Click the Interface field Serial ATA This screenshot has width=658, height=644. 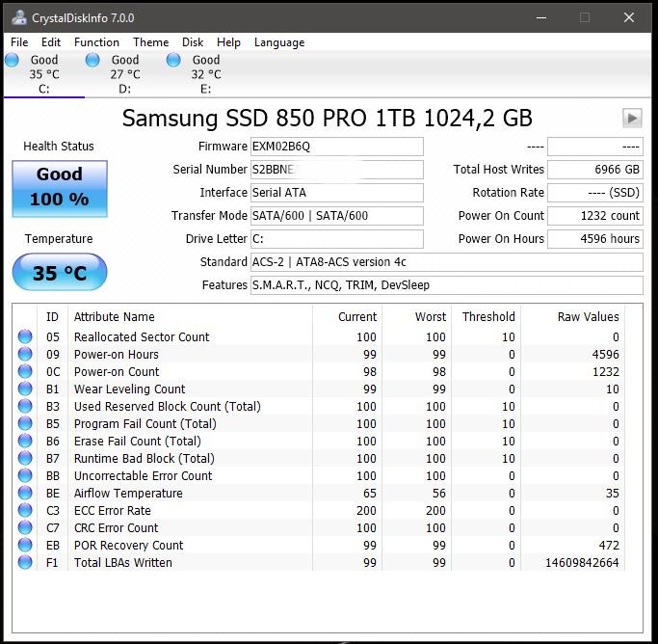(337, 193)
